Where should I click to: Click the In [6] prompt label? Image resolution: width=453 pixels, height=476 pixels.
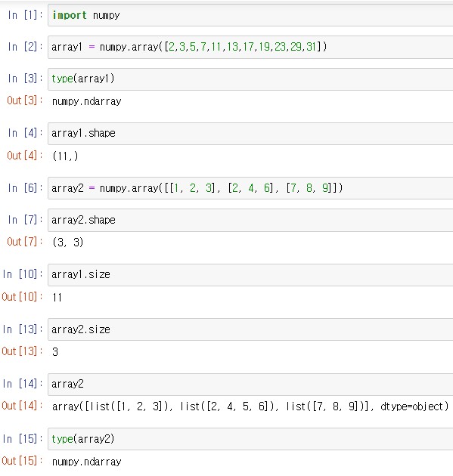[x=25, y=188]
